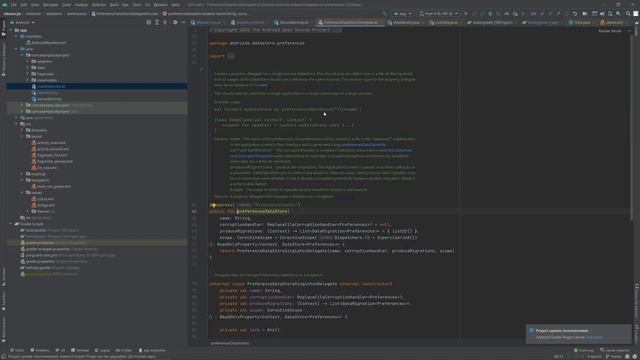Screen dimensions: 640x360
Task: Click preferencesDataStore function name in code
Action: point(262,211)
